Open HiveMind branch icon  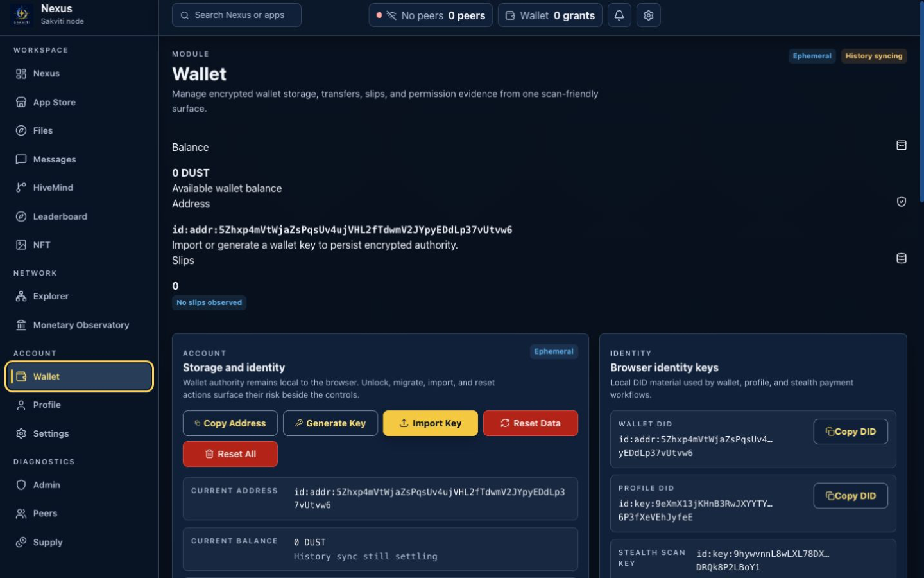21,188
